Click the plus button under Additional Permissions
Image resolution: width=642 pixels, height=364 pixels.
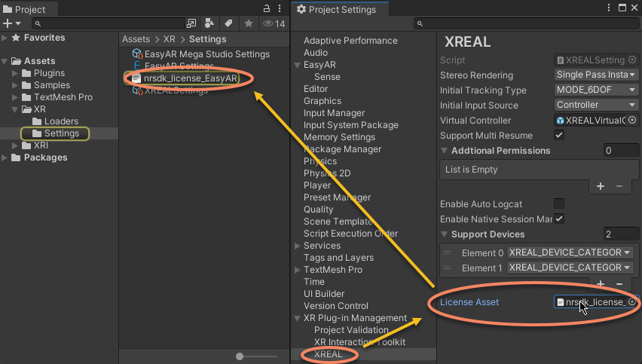click(601, 186)
